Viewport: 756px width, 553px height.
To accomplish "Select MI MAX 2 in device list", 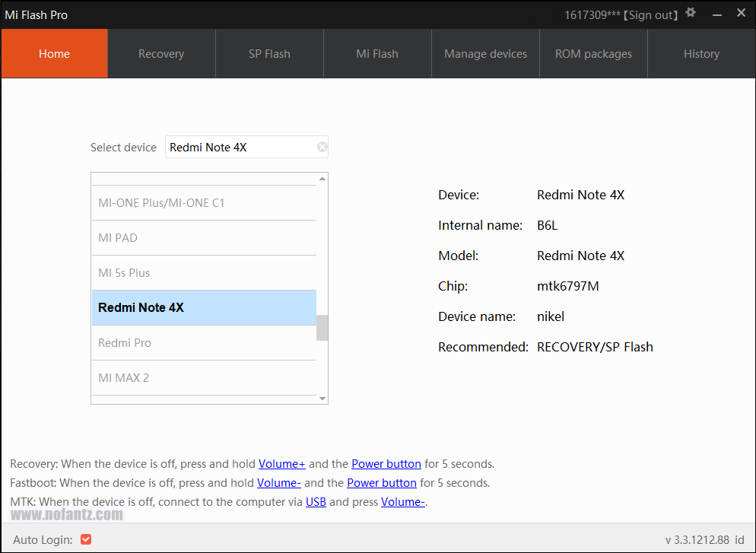I will tap(204, 378).
